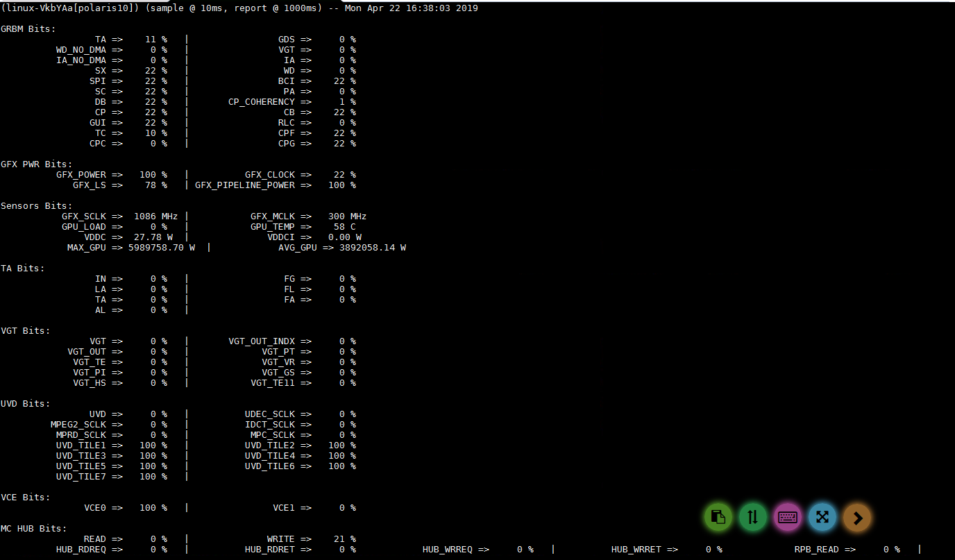Click the green clipboard paste icon
Screen dimensions: 955x560
[718, 517]
